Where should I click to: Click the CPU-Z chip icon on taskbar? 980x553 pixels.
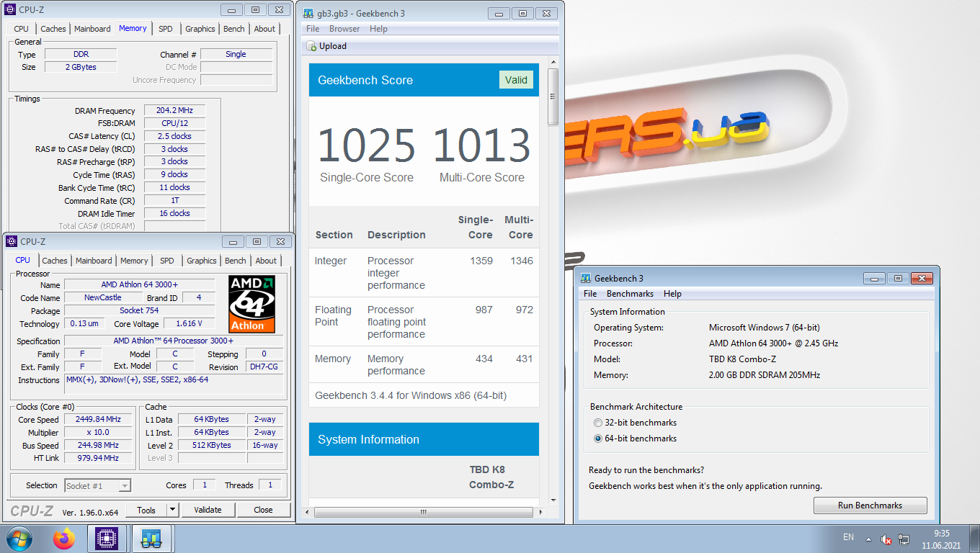click(107, 539)
